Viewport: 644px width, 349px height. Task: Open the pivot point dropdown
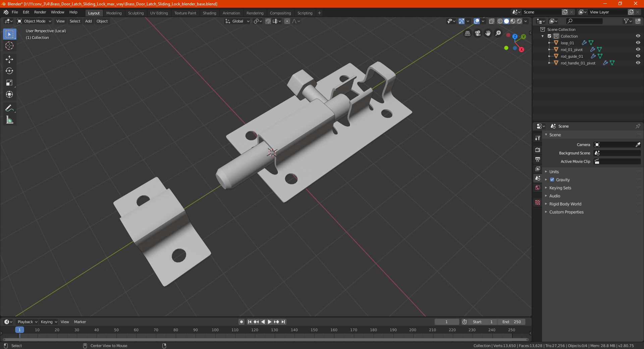tap(258, 21)
